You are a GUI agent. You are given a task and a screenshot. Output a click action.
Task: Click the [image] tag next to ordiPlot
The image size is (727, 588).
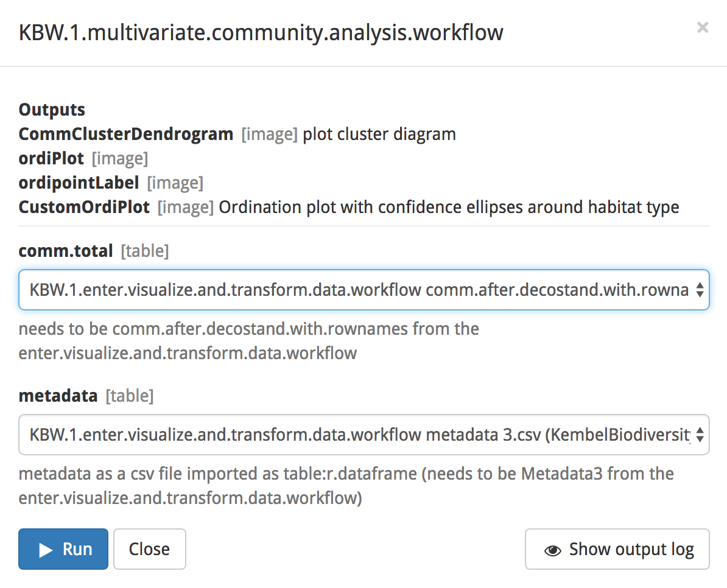pyautogui.click(x=120, y=159)
